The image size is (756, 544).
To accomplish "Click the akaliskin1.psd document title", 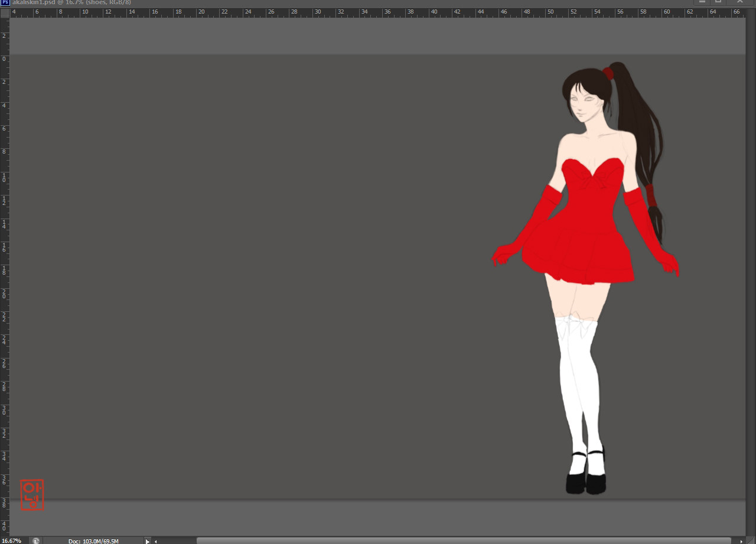I will [x=71, y=2].
